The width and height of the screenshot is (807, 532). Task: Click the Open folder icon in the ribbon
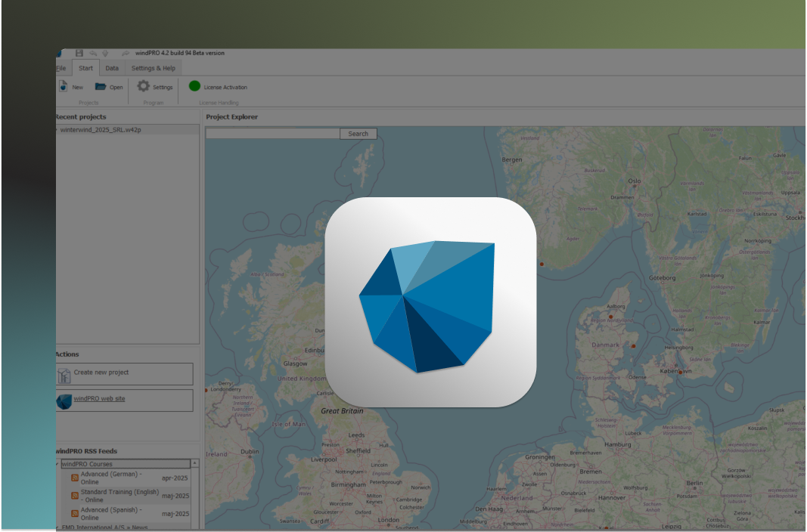101,86
